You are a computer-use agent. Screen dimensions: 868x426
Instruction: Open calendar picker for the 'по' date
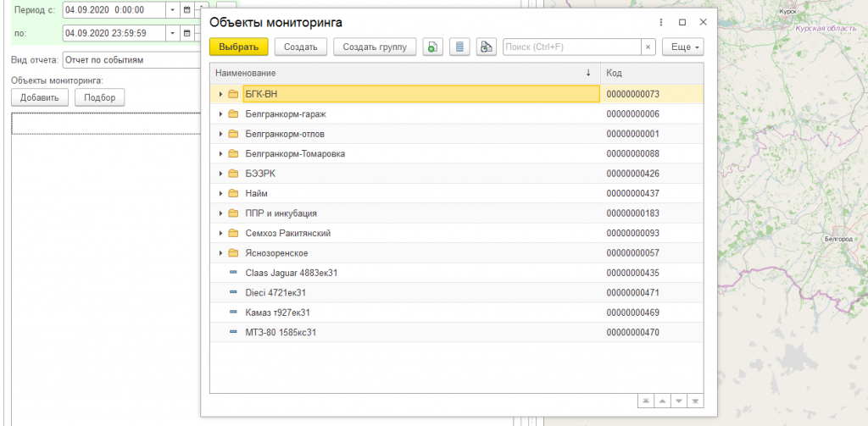pyautogui.click(x=187, y=33)
